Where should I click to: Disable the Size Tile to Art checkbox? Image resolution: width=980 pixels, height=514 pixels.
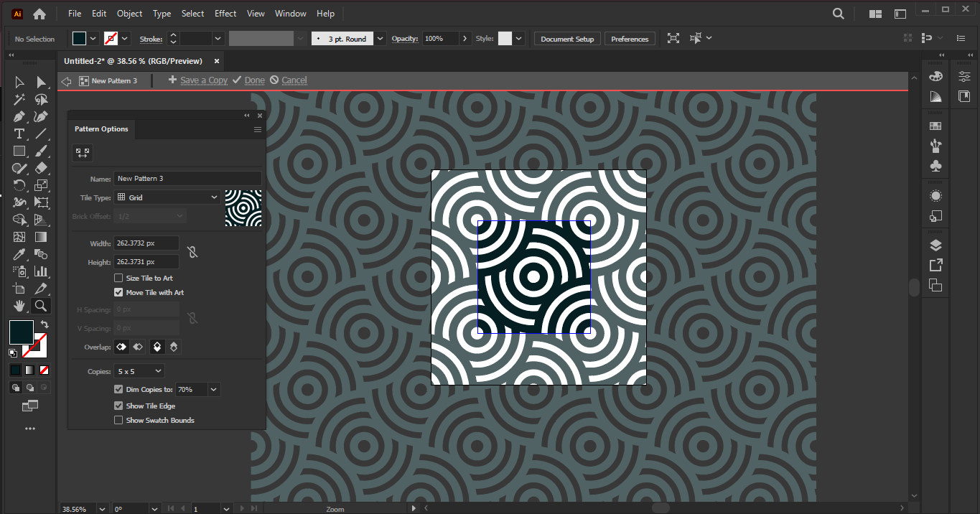pyautogui.click(x=118, y=278)
